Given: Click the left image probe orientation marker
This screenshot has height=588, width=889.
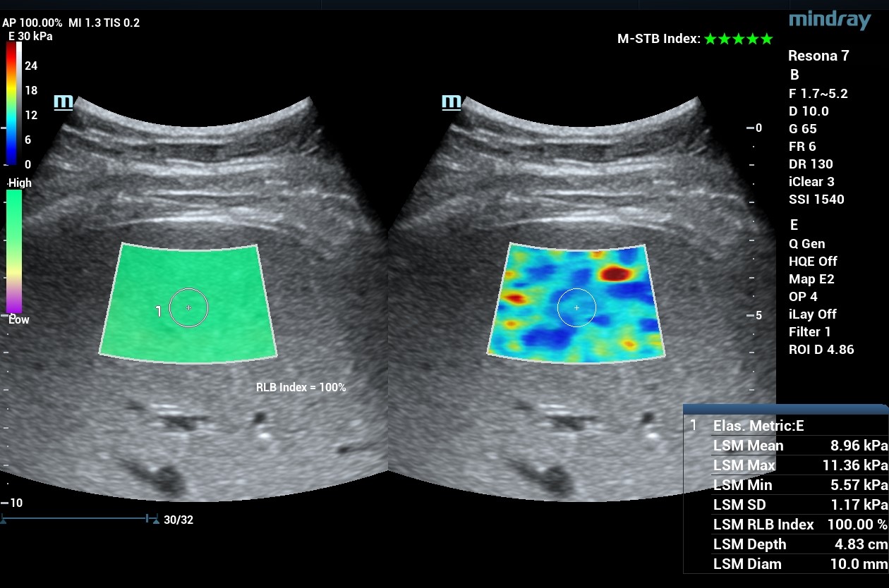Looking at the screenshot, I should 64,102.
